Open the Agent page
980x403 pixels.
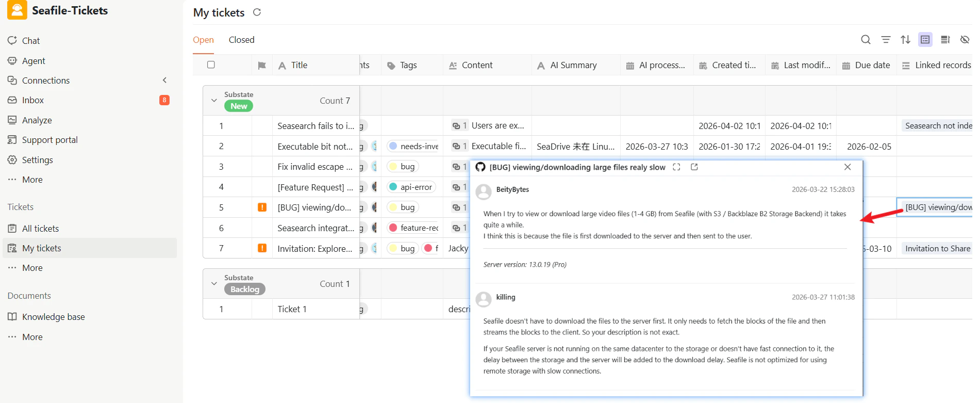pyautogui.click(x=34, y=61)
